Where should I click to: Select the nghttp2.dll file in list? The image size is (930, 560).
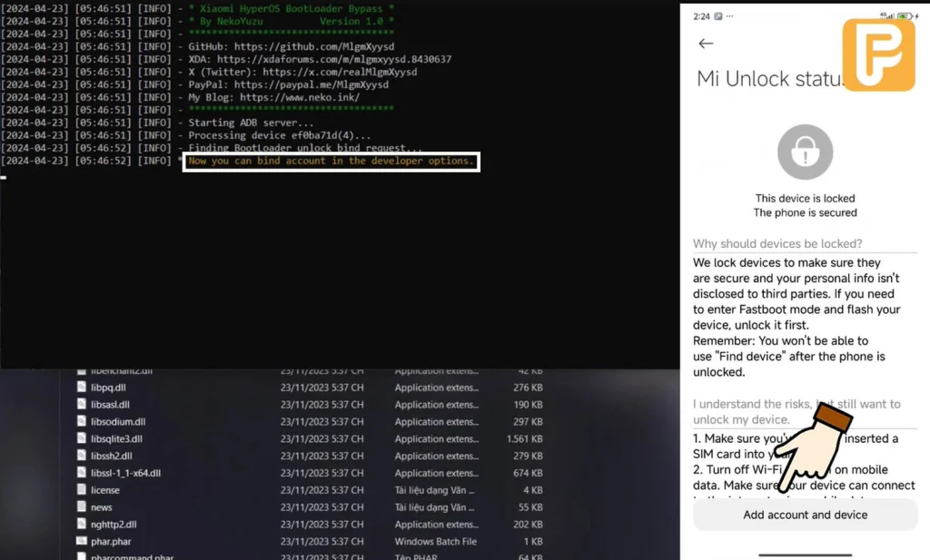[x=114, y=525]
